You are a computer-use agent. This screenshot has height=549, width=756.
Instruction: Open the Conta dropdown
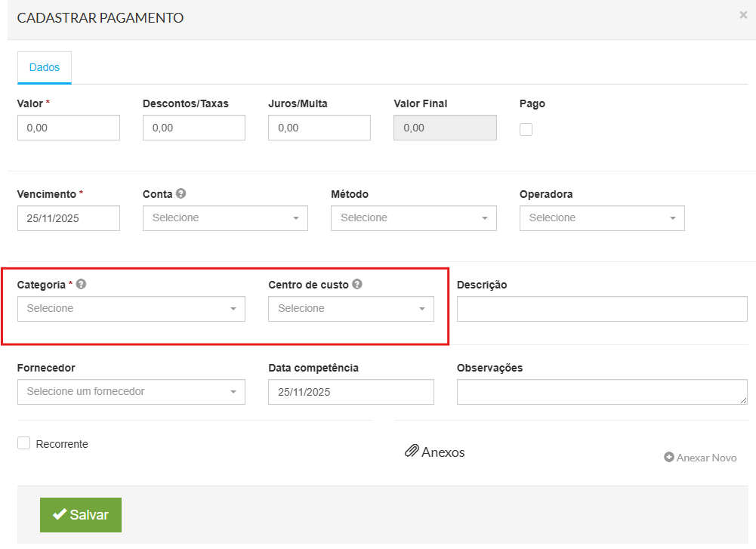tap(225, 218)
